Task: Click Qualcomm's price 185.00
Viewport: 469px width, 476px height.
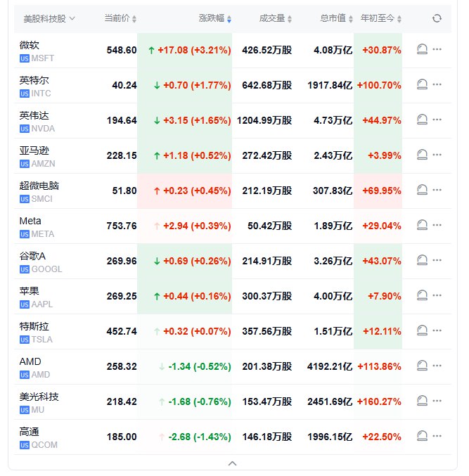Action: click(122, 437)
